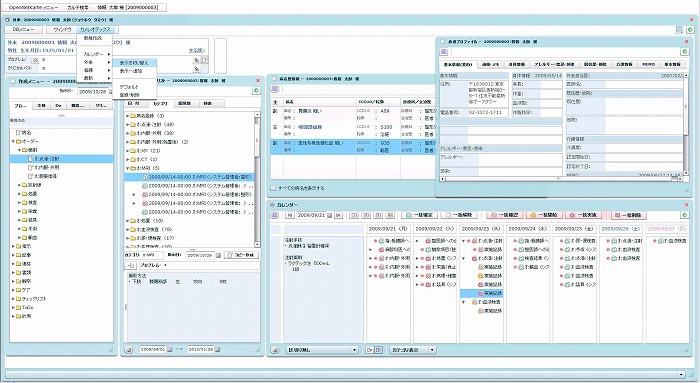Viewport: 700px width, 383px height.
Task: Collapse the オーダー folder in the tree
Action: tap(13, 142)
